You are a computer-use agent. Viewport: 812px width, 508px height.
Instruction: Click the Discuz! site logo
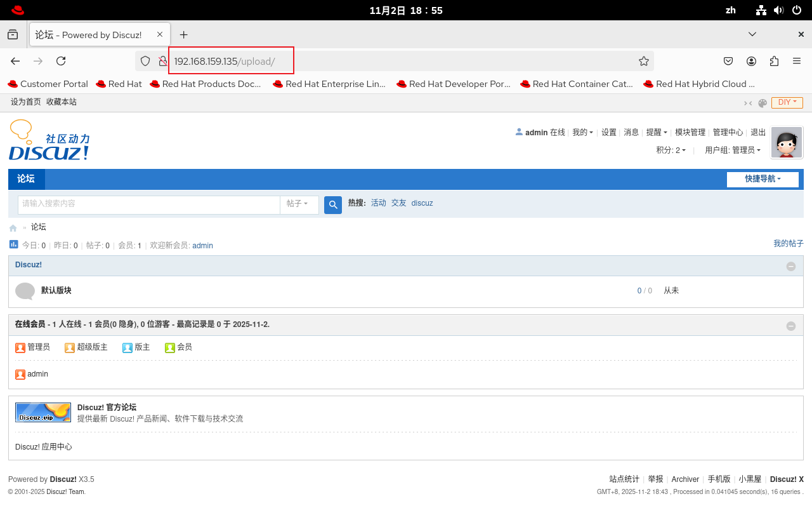coord(49,140)
